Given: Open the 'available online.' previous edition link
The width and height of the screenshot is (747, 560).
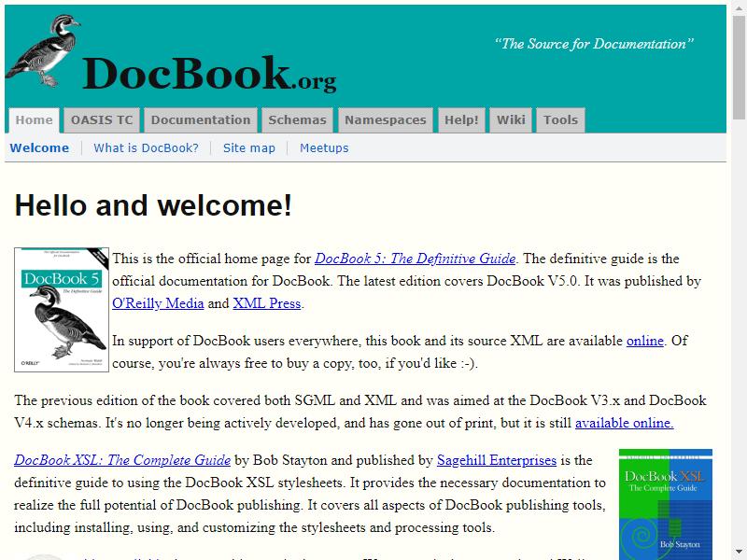Looking at the screenshot, I should pos(624,423).
